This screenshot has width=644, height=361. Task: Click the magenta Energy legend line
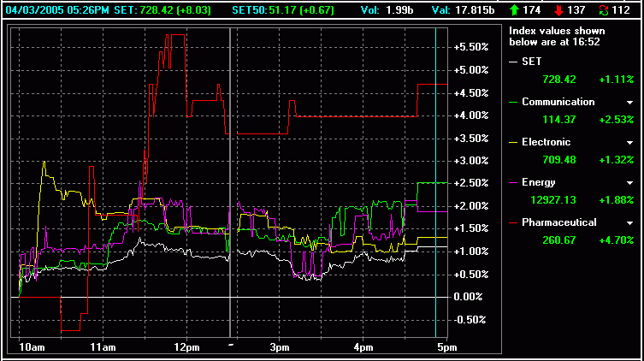point(513,182)
